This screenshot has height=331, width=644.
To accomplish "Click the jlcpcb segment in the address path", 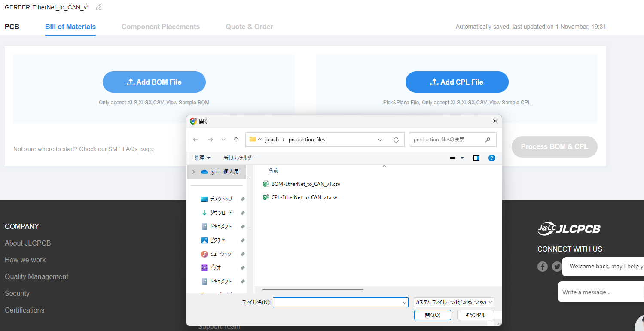I will click(x=272, y=140).
